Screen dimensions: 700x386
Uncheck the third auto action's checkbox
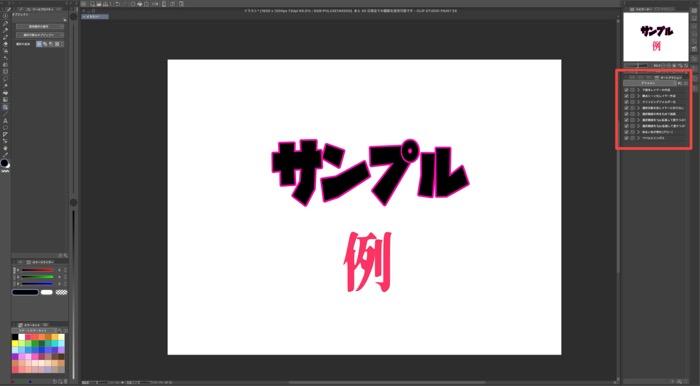click(626, 102)
